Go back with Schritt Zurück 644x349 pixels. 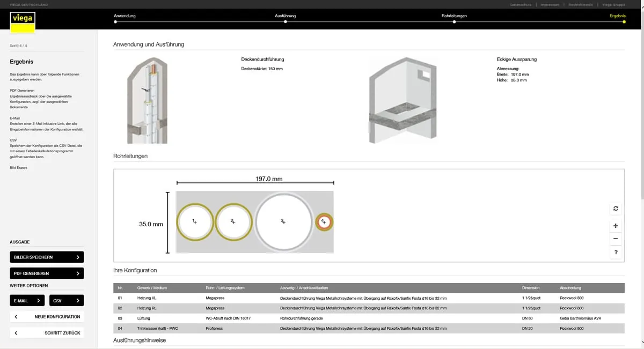pyautogui.click(x=47, y=333)
